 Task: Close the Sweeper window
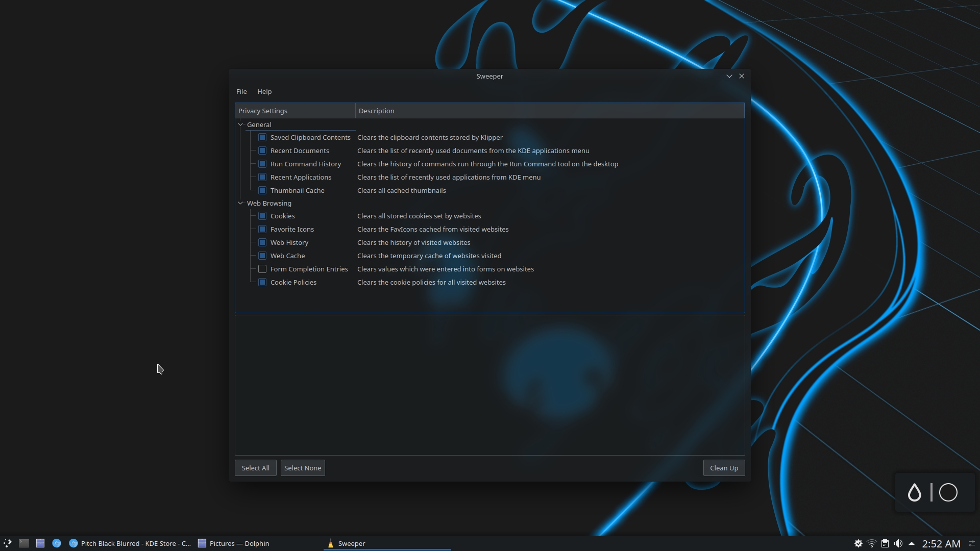click(742, 76)
